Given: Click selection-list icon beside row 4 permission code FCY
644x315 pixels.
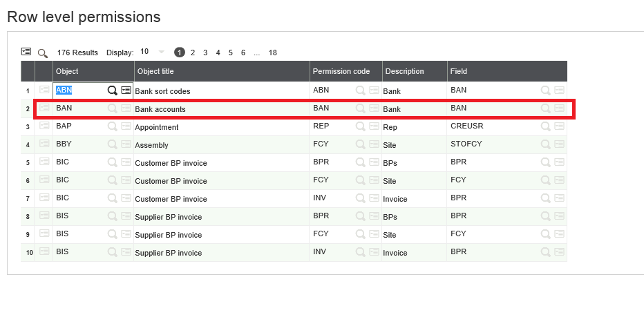Looking at the screenshot, I should point(374,144).
